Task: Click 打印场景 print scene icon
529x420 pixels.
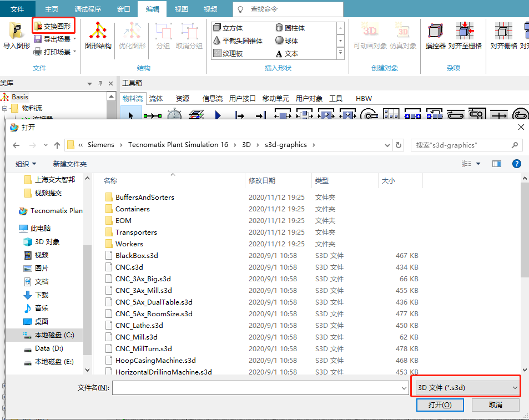Action: 38,52
